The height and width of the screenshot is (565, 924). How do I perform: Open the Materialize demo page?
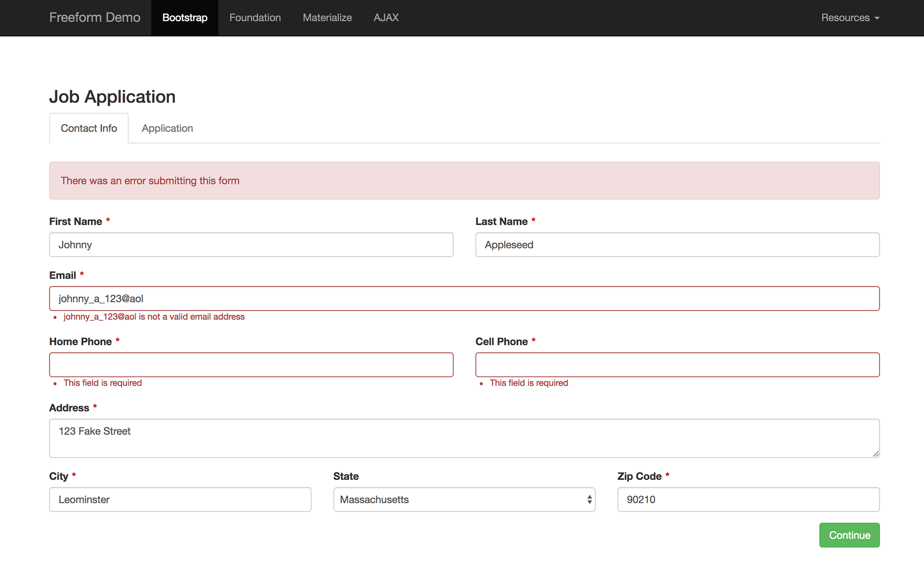tap(327, 18)
